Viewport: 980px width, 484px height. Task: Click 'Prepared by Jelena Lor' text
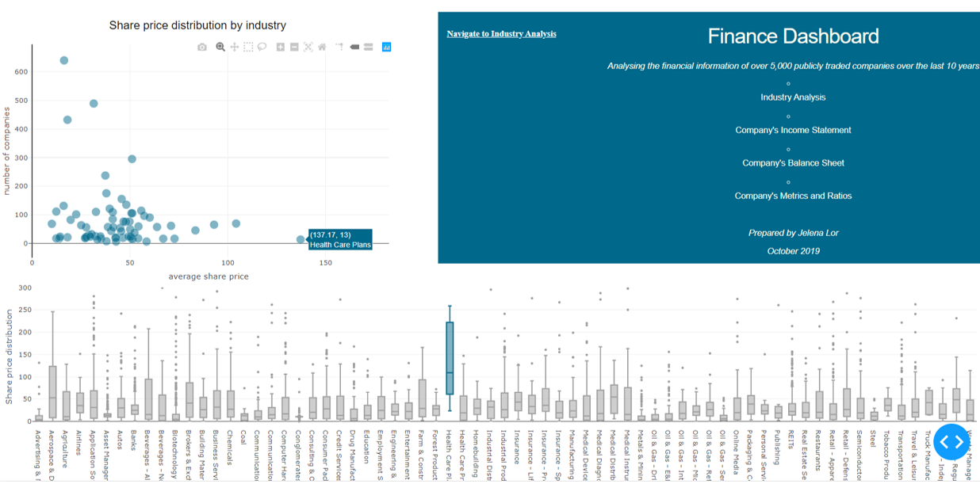pos(793,233)
